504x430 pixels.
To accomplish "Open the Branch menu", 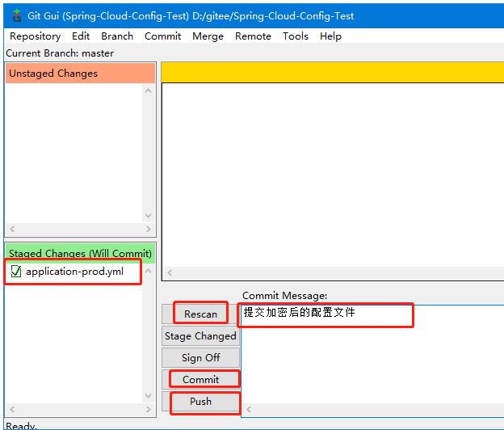I will (x=117, y=36).
